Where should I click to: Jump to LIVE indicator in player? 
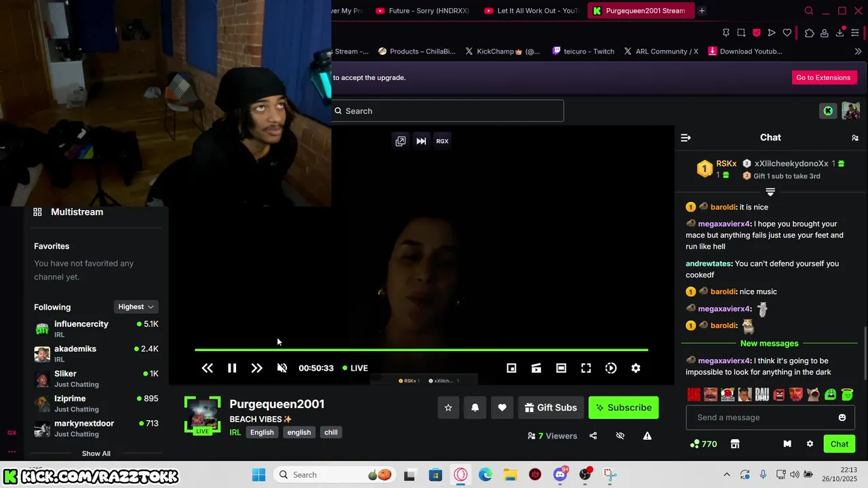point(355,368)
